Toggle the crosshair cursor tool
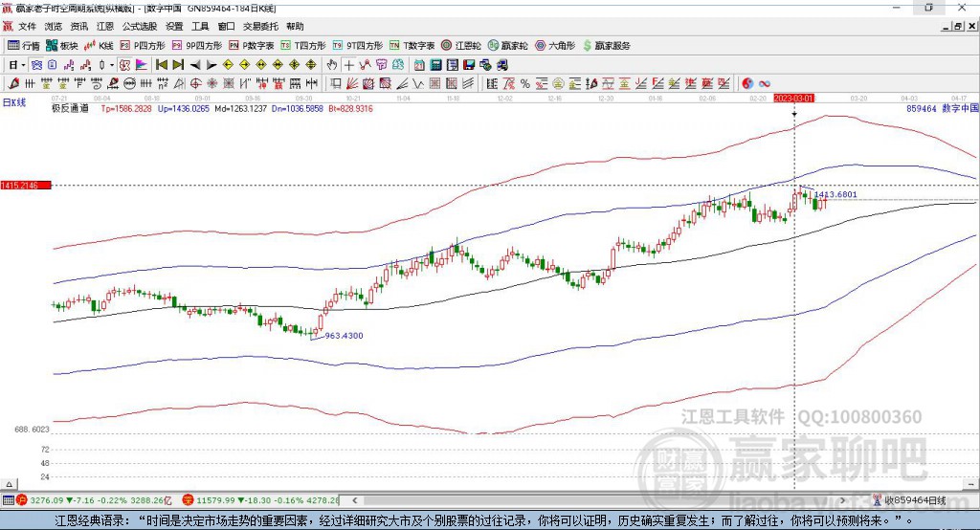 click(x=348, y=65)
